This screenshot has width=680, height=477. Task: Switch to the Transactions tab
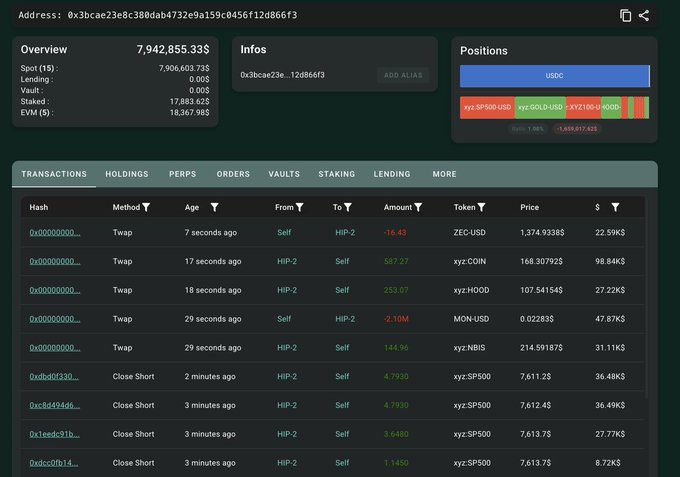tap(54, 174)
